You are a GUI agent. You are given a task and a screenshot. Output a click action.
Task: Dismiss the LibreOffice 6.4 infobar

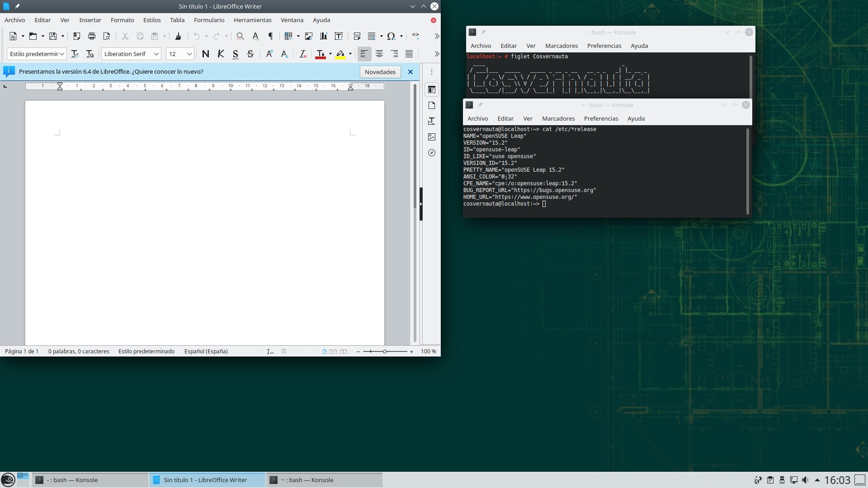[410, 72]
